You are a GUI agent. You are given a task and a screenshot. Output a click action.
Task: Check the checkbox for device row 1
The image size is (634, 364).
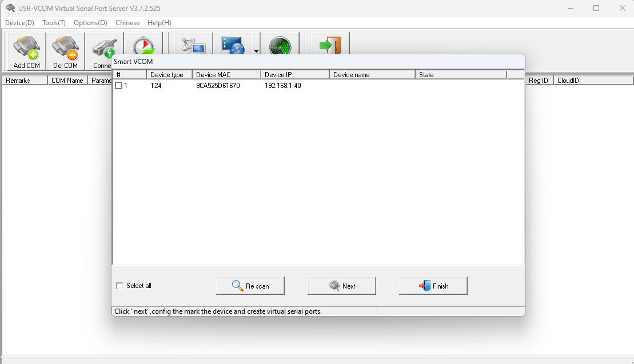pos(118,86)
